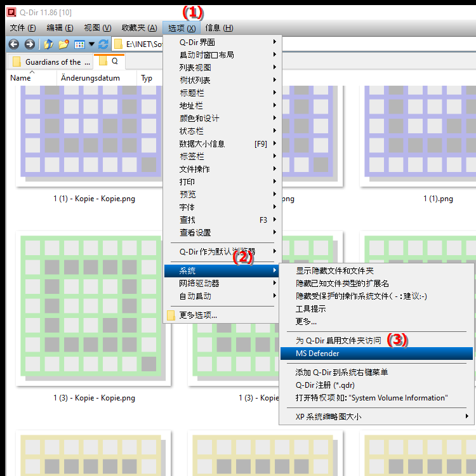Expand the 标题栏 submenu
The image size is (476, 476).
(221, 93)
